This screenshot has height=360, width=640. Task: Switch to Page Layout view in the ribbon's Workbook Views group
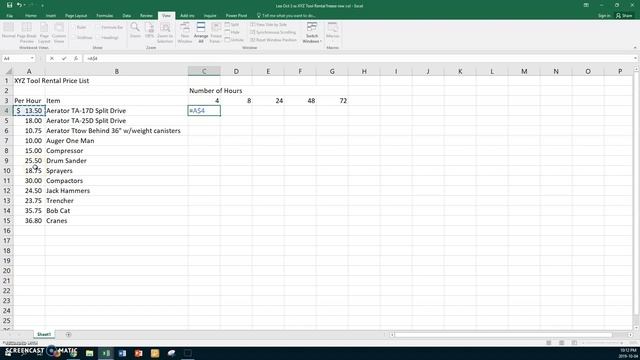(44, 33)
